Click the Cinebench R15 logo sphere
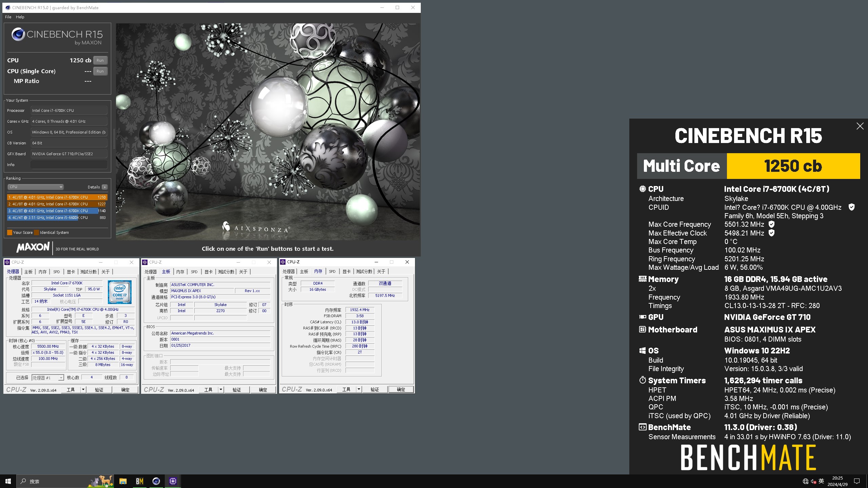868x488 pixels. click(x=18, y=34)
